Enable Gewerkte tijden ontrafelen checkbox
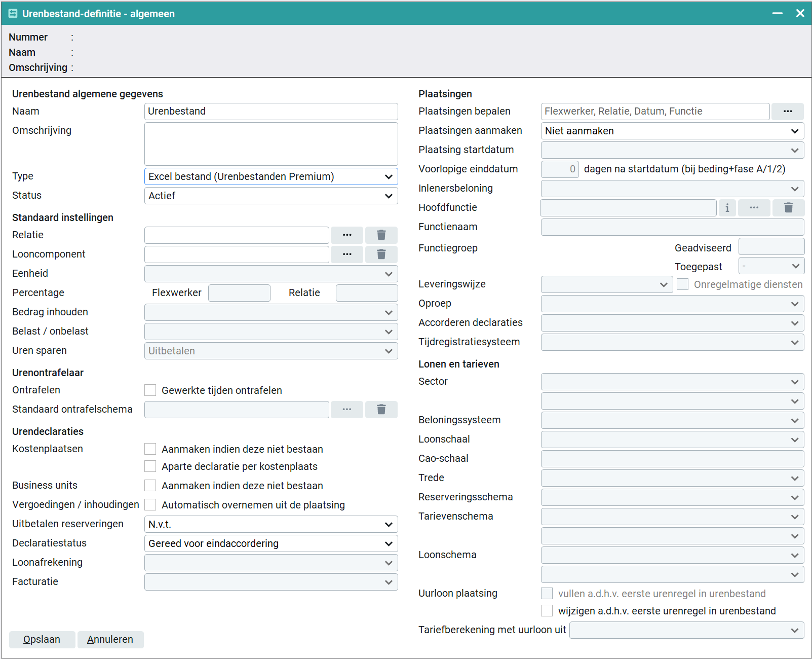 (150, 390)
